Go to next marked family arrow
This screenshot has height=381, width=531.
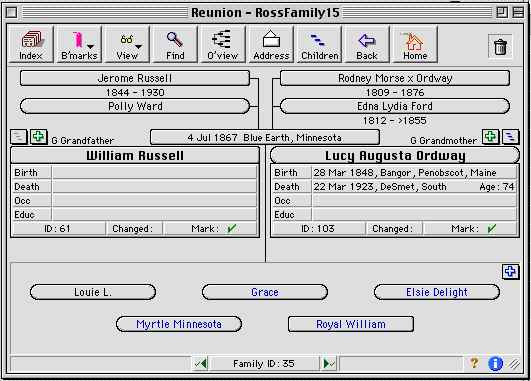[329, 364]
